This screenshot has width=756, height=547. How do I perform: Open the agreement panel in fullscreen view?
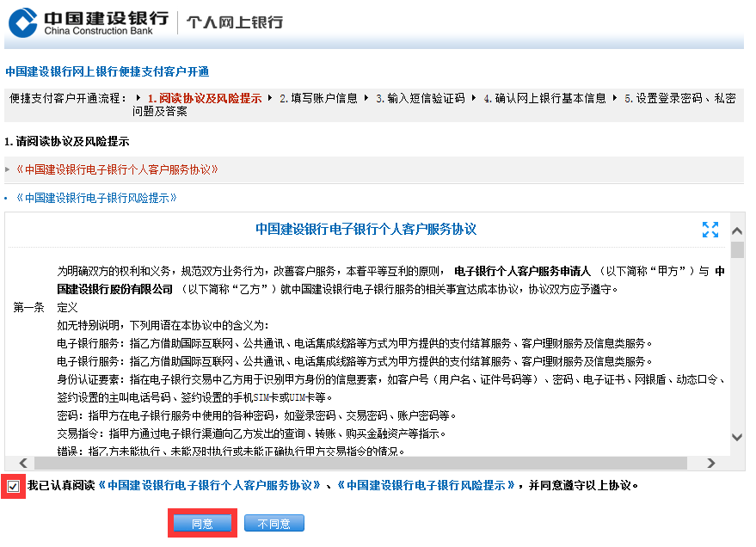(x=710, y=230)
